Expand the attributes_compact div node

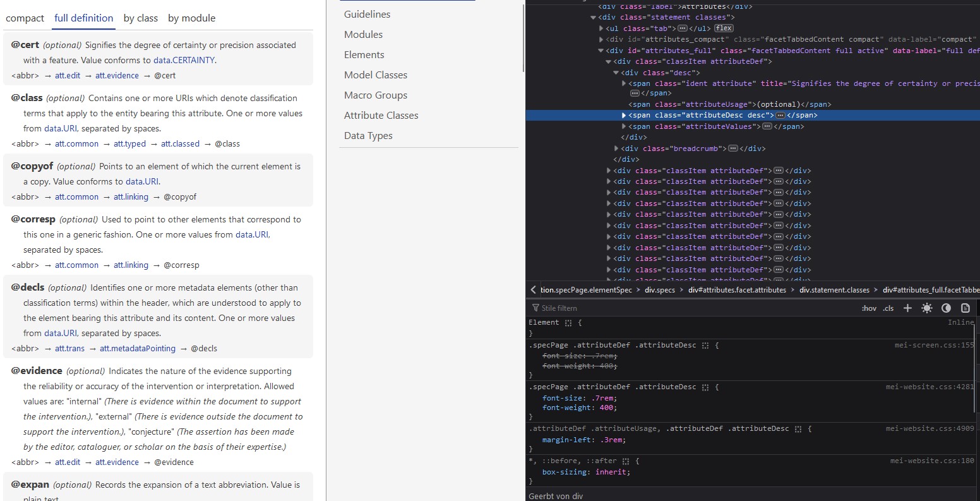tap(601, 39)
